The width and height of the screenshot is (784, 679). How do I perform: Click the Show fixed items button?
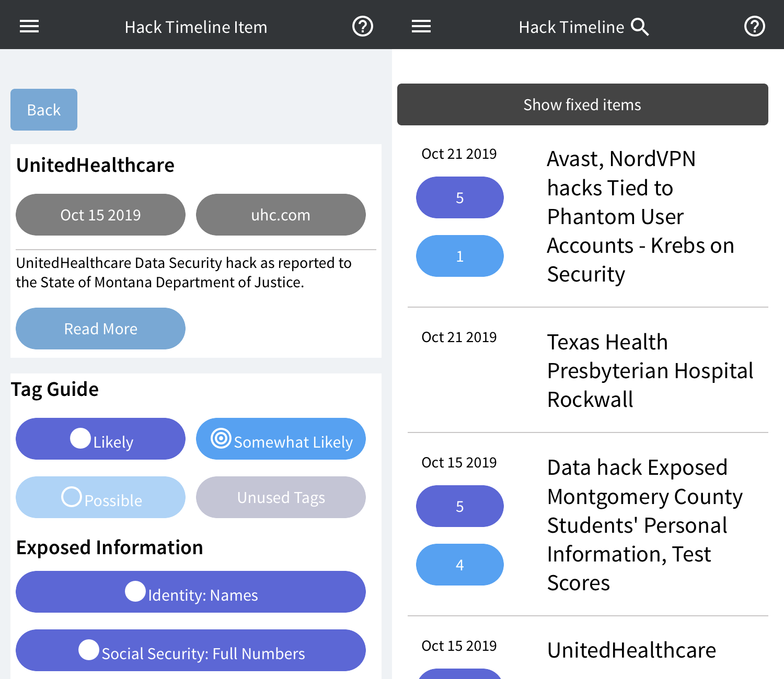click(x=583, y=104)
